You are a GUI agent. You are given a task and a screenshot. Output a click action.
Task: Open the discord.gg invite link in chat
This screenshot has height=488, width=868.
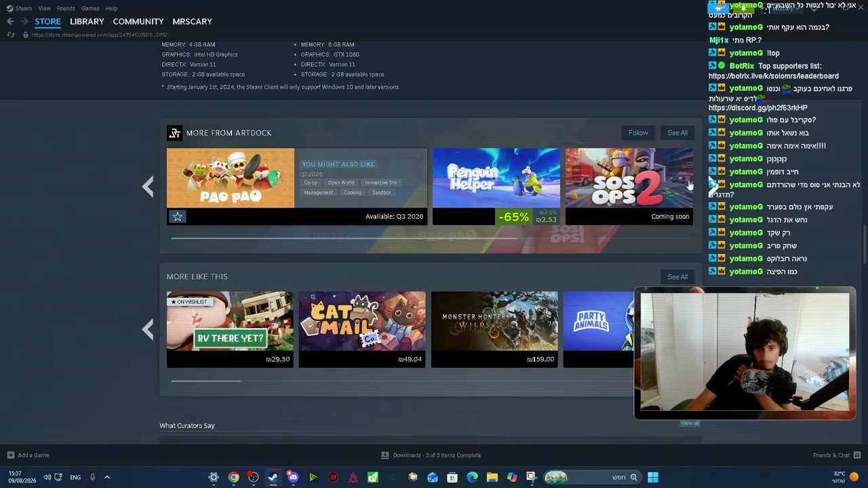758,108
